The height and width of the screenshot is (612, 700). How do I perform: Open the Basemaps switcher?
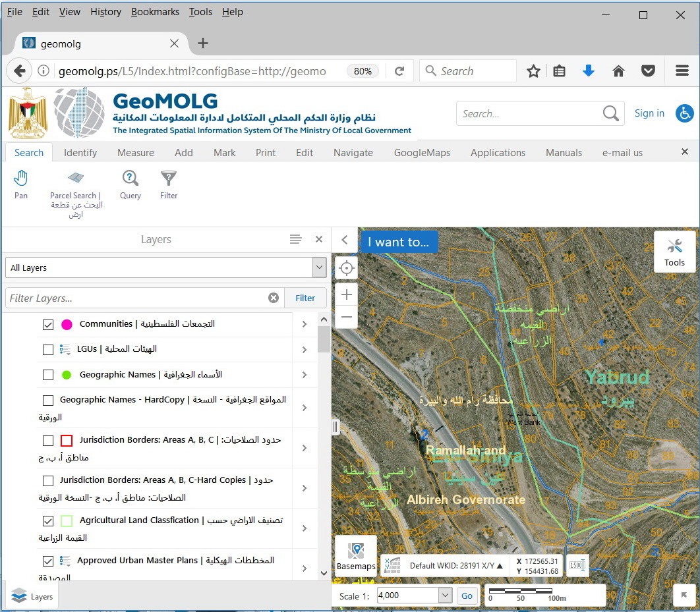[x=356, y=556]
